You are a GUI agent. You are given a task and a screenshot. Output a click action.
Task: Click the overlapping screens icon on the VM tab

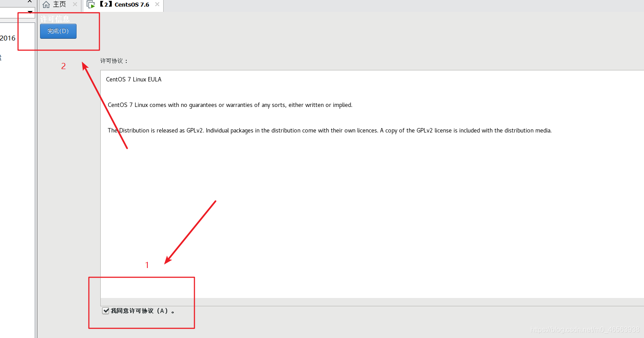(91, 4)
